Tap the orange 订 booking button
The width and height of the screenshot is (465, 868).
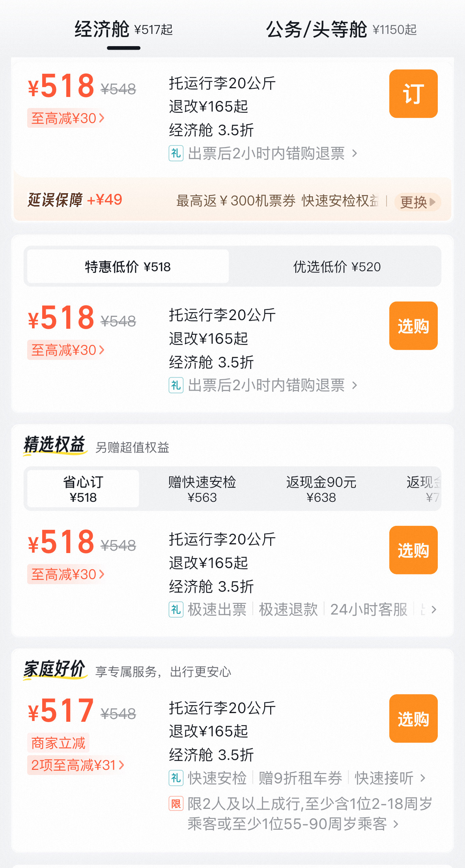pos(413,94)
